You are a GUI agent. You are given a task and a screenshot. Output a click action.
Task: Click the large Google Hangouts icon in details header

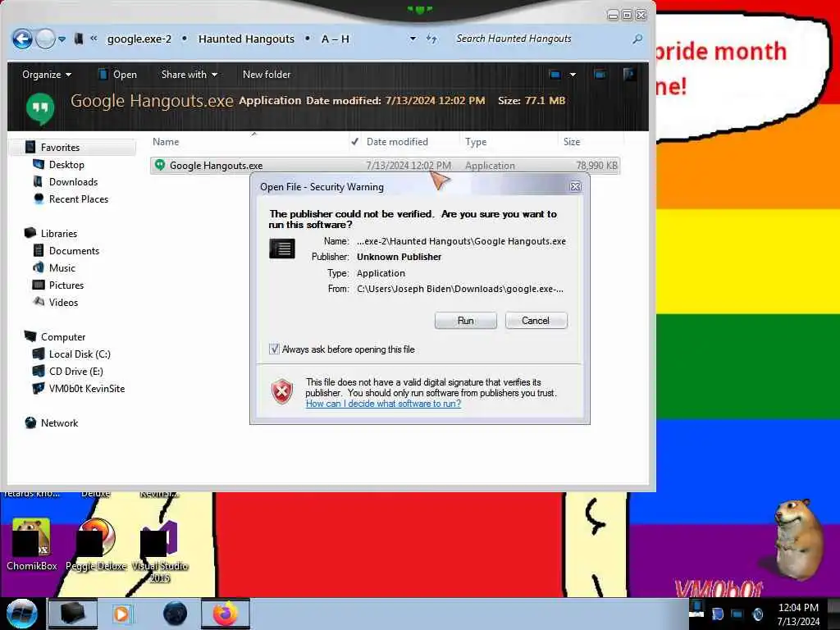click(x=40, y=107)
